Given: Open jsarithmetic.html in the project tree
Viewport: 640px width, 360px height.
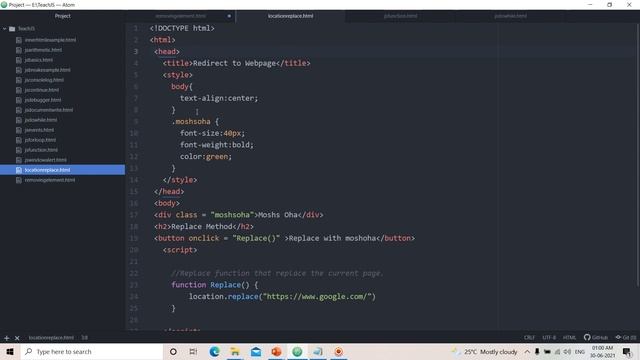Looking at the screenshot, I should click(x=43, y=50).
